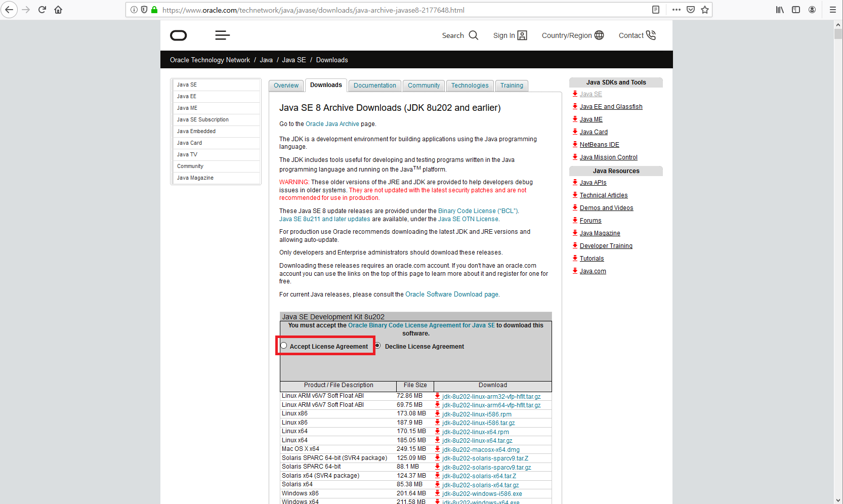Open the Firefox account icon
Image resolution: width=843 pixels, height=504 pixels.
[812, 10]
